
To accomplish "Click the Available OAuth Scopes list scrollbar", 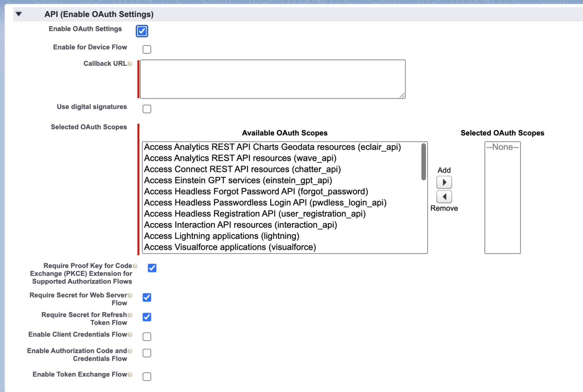I will (424, 162).
